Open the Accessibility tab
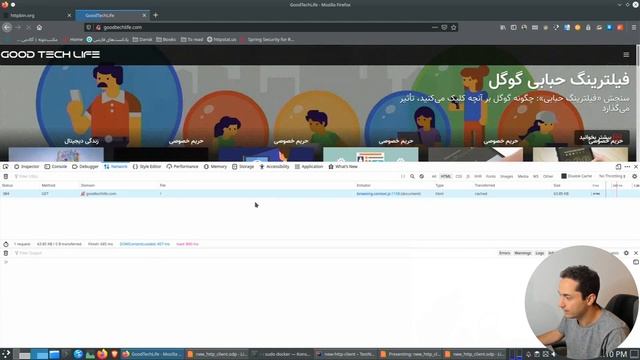This screenshot has width=640, height=360. (x=274, y=167)
